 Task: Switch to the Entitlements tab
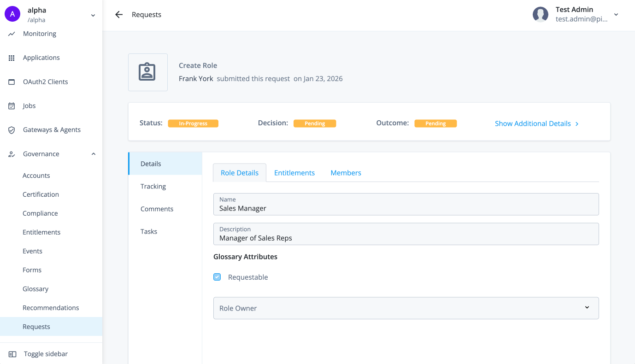point(294,173)
